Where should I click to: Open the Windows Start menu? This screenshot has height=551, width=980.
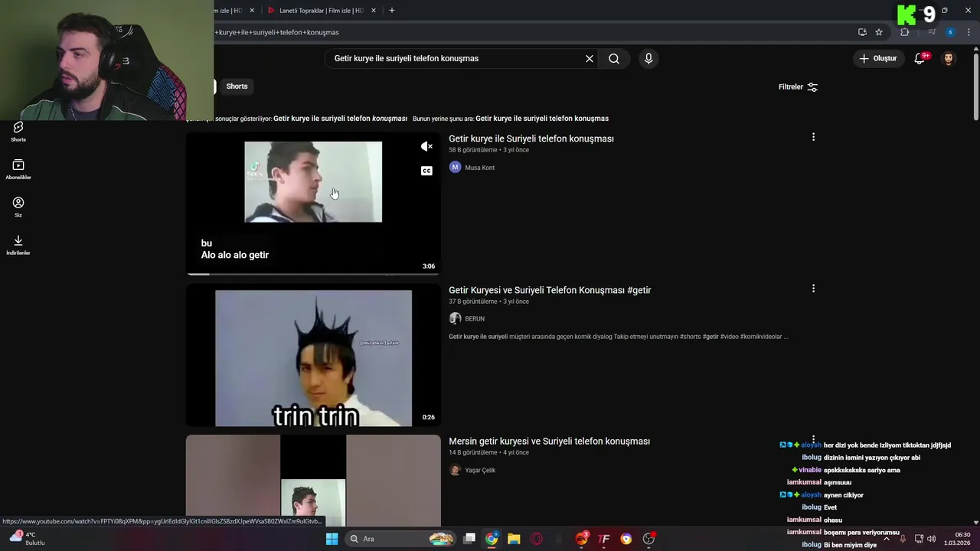click(332, 539)
